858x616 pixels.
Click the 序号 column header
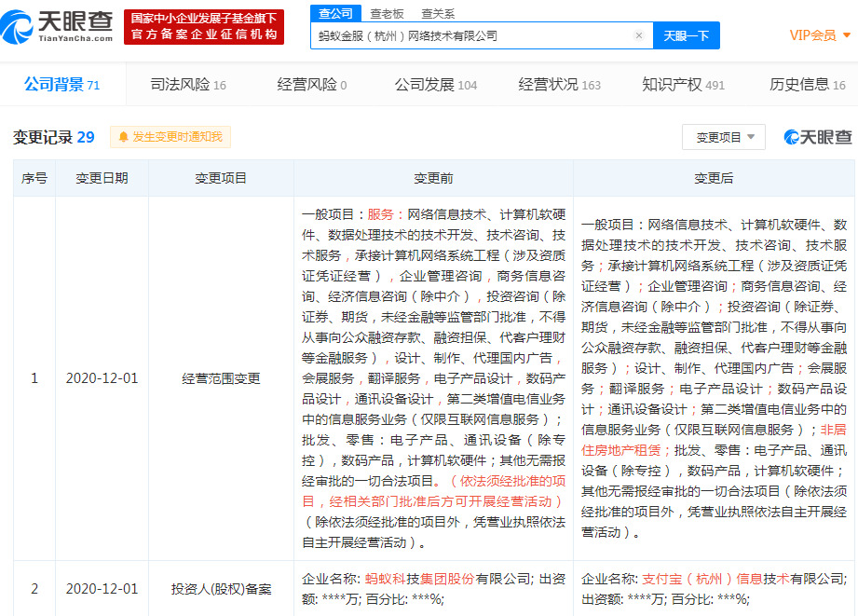point(34,178)
